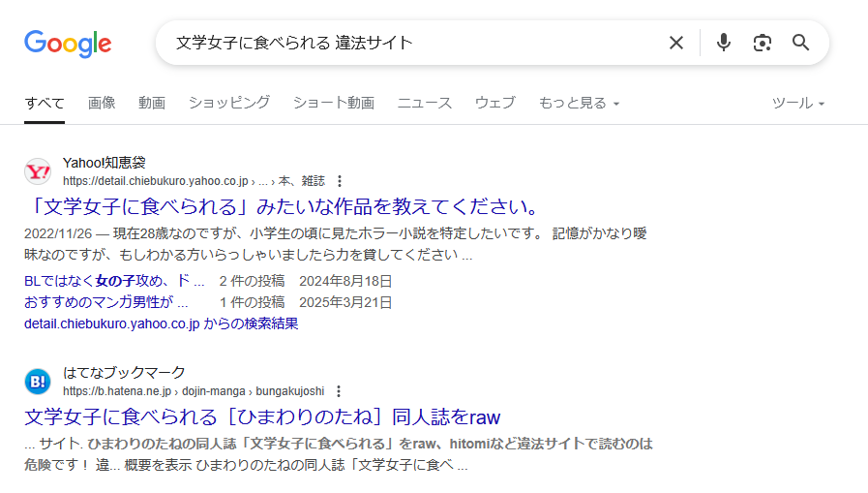Expand the もっと見る dropdown
The height and width of the screenshot is (493, 868).
tap(579, 103)
